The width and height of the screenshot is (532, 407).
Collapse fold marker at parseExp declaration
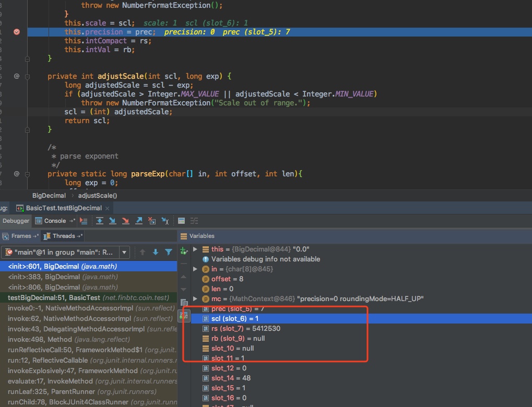click(28, 174)
